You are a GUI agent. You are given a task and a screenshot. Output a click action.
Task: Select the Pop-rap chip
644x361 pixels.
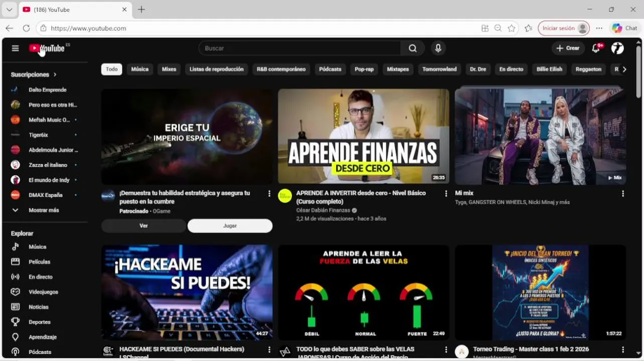point(364,69)
